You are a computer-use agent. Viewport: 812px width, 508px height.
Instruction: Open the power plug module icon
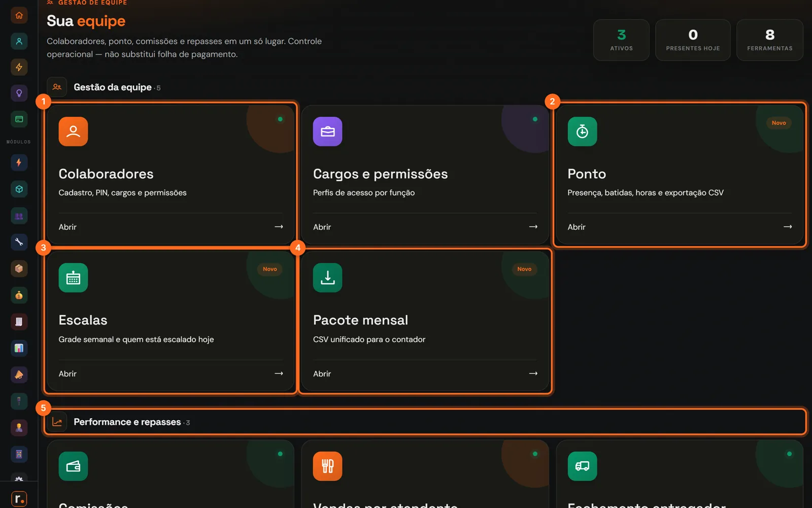click(x=19, y=401)
